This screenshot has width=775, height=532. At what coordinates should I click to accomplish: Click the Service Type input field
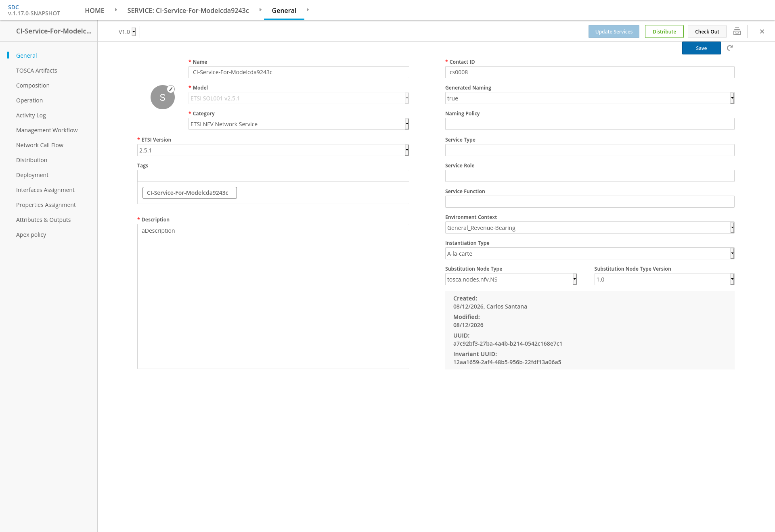[590, 150]
